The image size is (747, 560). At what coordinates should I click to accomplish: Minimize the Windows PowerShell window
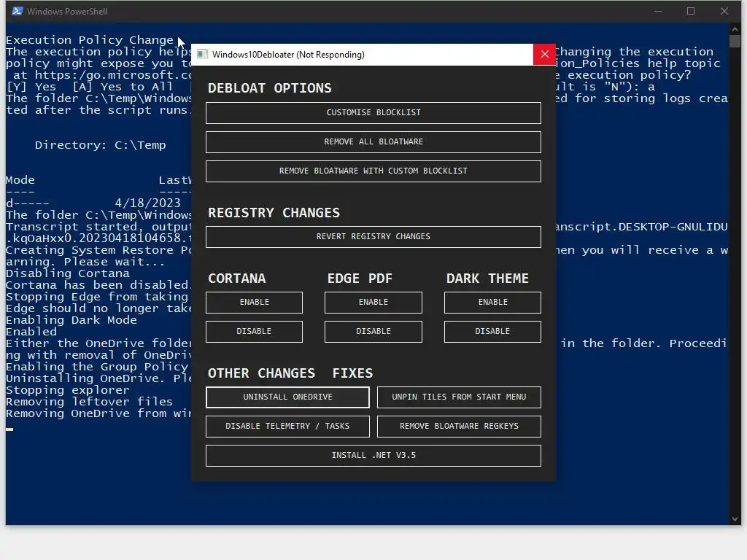pos(658,11)
